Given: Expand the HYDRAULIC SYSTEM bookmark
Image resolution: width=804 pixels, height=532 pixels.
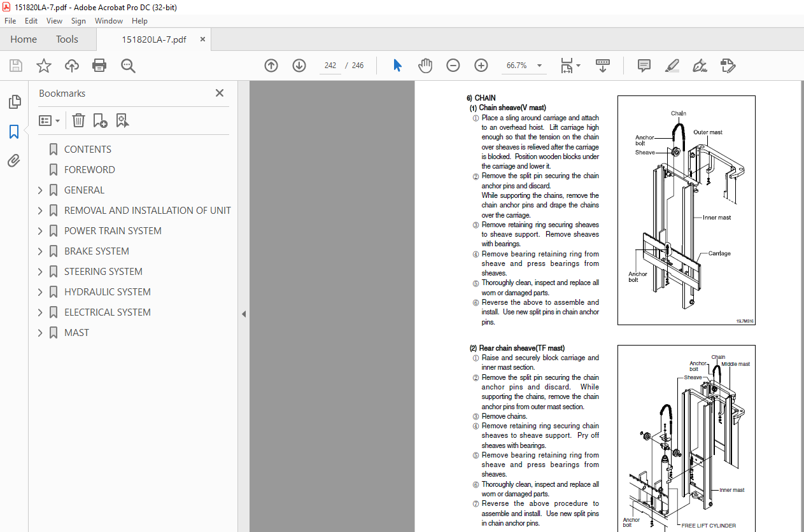Looking at the screenshot, I should [40, 292].
